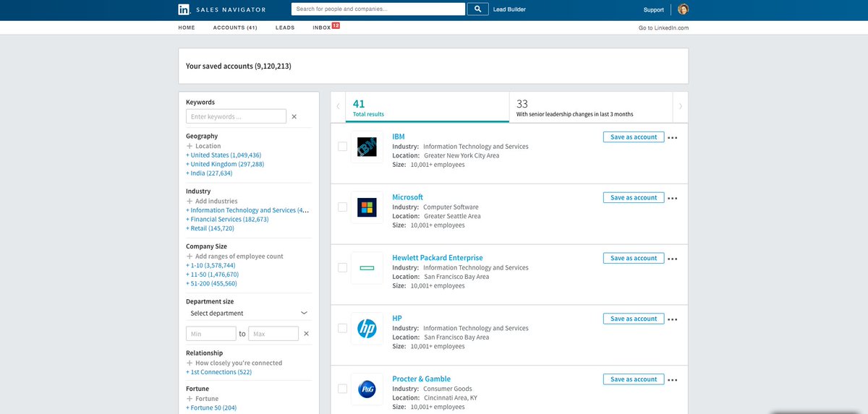The height and width of the screenshot is (414, 868).
Task: Select senior leadership changes tab
Action: tap(591, 107)
